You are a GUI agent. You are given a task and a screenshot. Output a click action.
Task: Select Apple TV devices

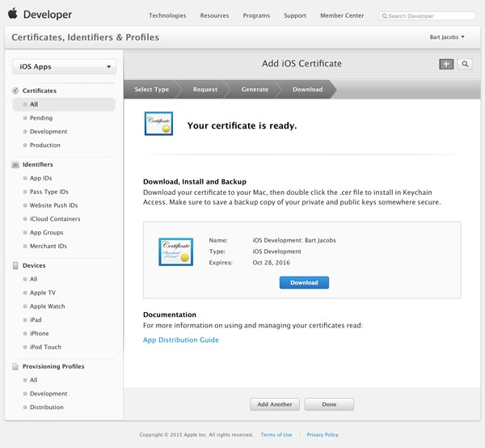tap(43, 293)
